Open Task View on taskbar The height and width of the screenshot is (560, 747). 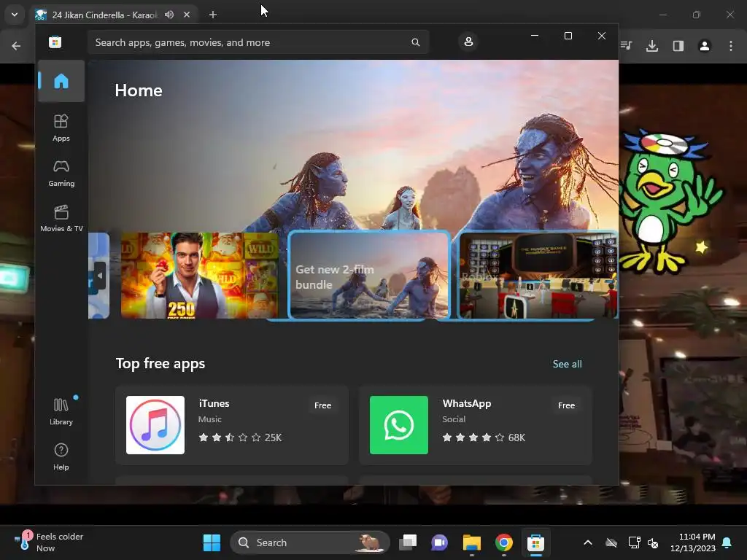coord(408,542)
